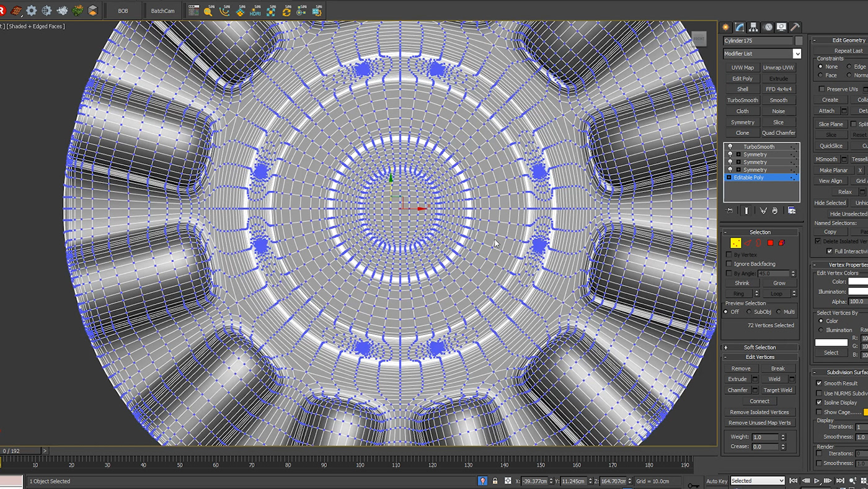This screenshot has width=868, height=489.
Task: Open Render Setup gear icon
Action: 31,11
